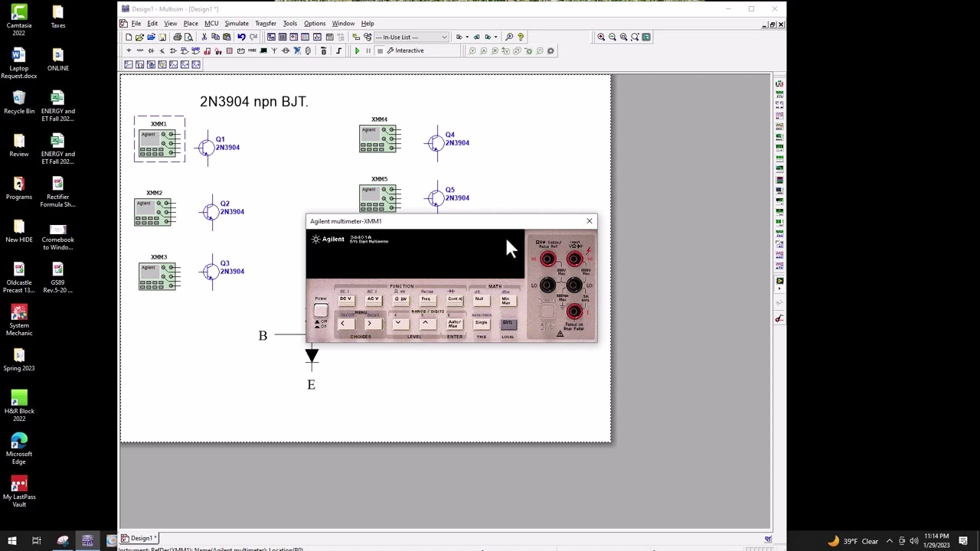This screenshot has width=980, height=551.
Task: Click the Null math button
Action: click(480, 299)
